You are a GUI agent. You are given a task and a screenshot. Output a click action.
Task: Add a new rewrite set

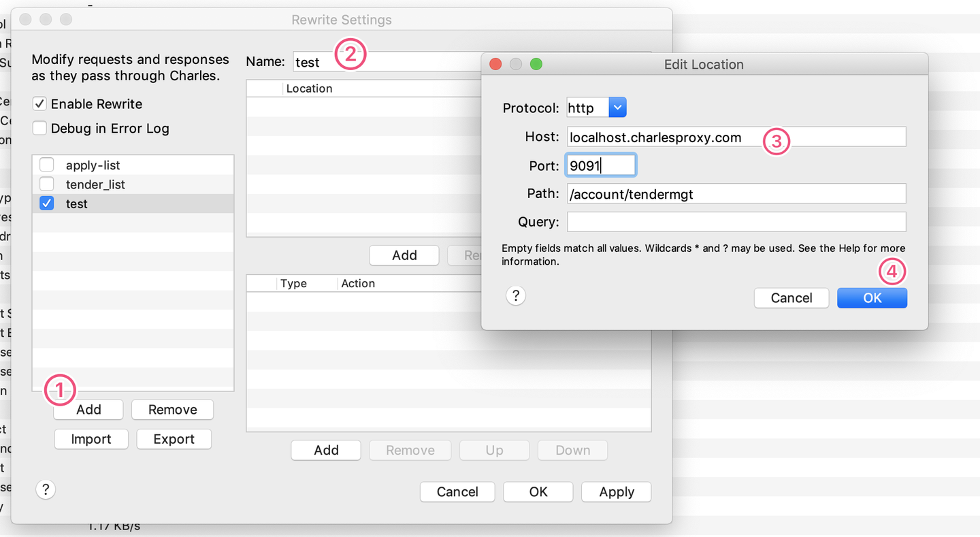88,410
